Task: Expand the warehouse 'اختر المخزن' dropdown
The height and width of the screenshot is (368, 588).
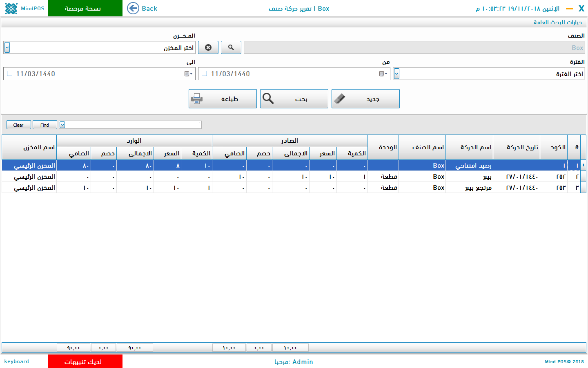Action: point(7,47)
